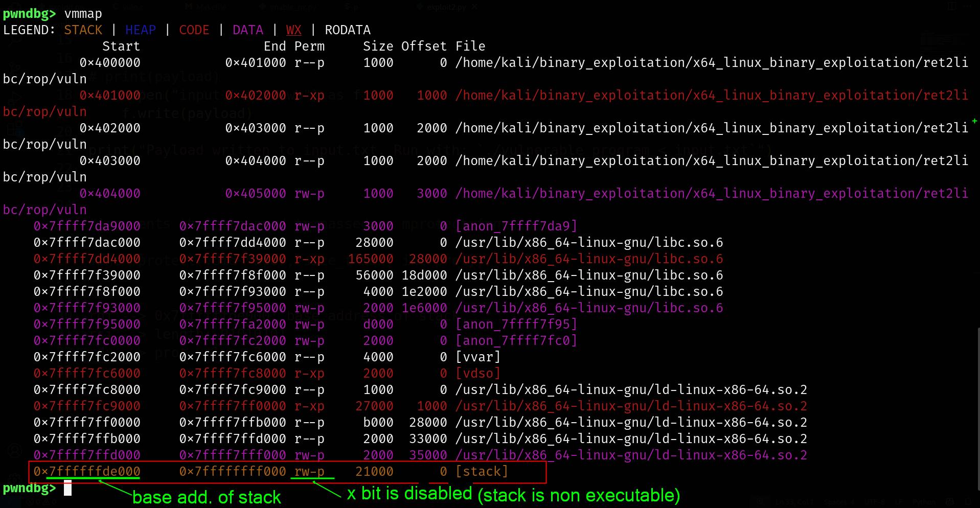Screen dimensions: 980x508
Task: Open the remote window indicator
Action: (x=10, y=502)
